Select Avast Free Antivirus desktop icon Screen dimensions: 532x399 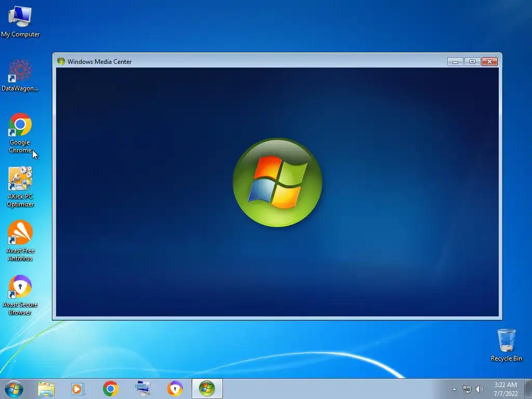20,241
